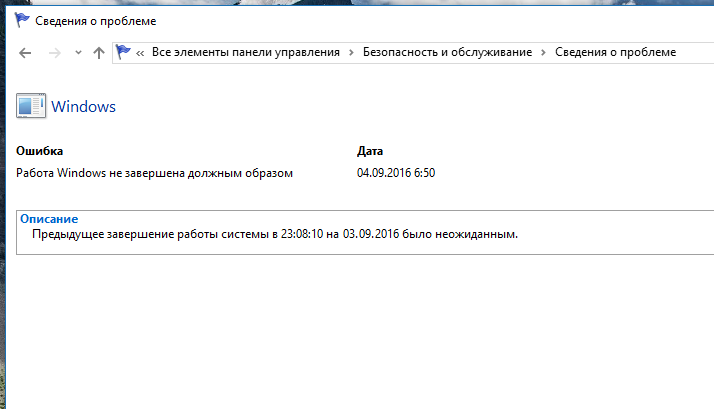Screen dimensions: 714x409
Task: Click the date value '04.09.2016 6:50'
Action: click(x=396, y=173)
